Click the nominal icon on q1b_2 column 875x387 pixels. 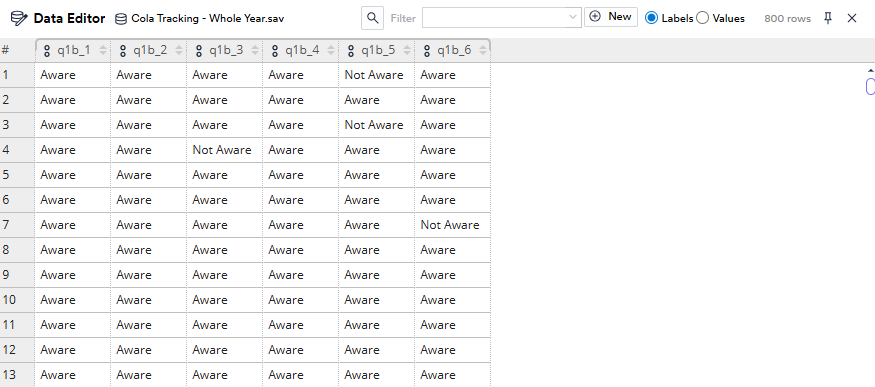click(123, 51)
